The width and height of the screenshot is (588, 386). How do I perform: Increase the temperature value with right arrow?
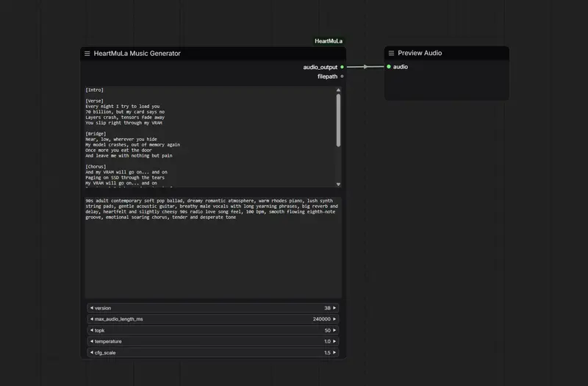point(334,342)
